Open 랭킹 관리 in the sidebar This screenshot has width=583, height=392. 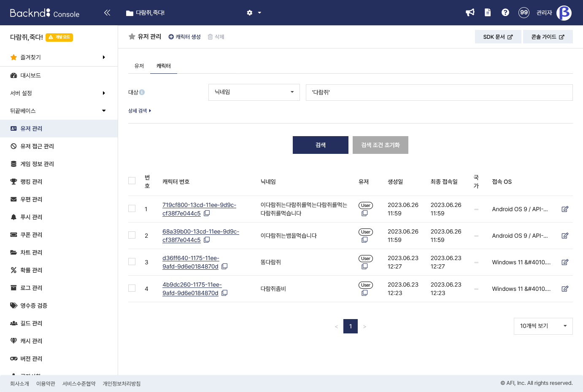coord(59,182)
